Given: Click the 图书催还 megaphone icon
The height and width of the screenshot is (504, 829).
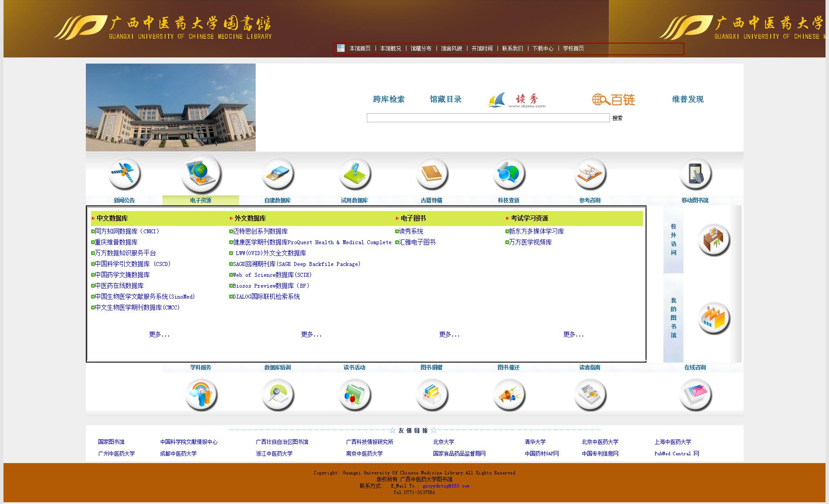Looking at the screenshot, I should [508, 395].
